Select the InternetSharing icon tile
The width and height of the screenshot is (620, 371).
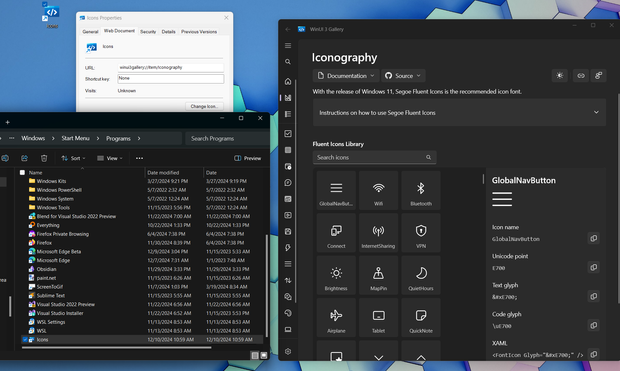click(378, 233)
